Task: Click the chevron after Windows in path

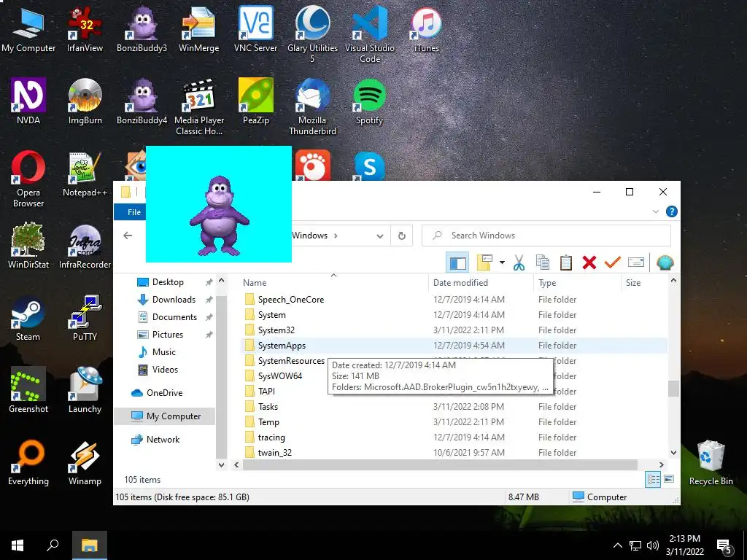Action: click(336, 236)
